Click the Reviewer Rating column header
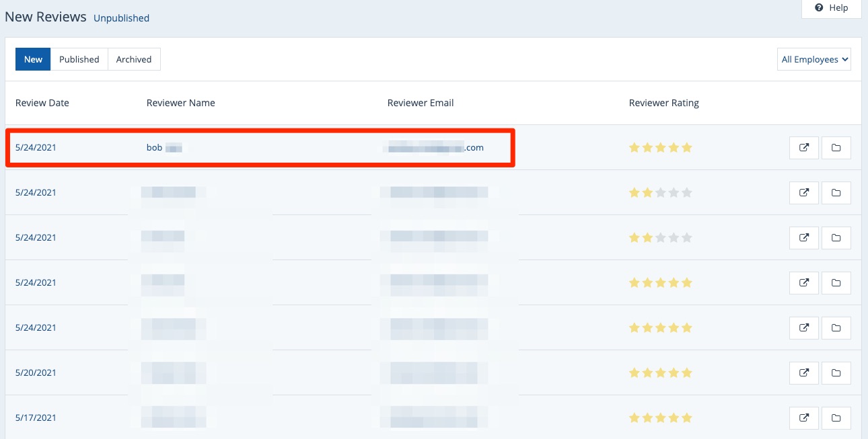The width and height of the screenshot is (868, 439). (x=663, y=103)
